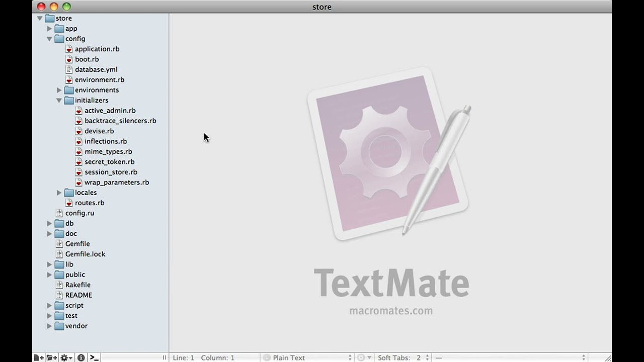Click the Gemfile document icon
This screenshot has height=362, width=644.
tap(59, 244)
